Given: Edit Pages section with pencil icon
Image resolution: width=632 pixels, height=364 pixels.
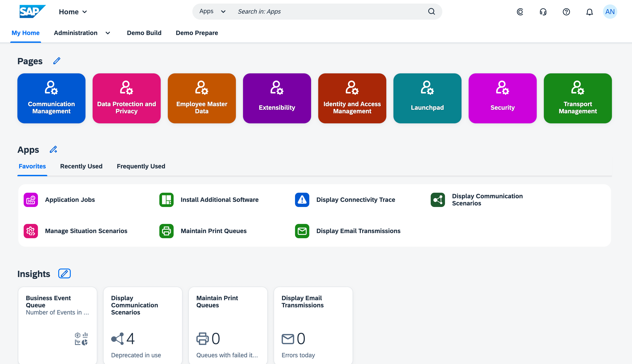Looking at the screenshot, I should click(57, 61).
